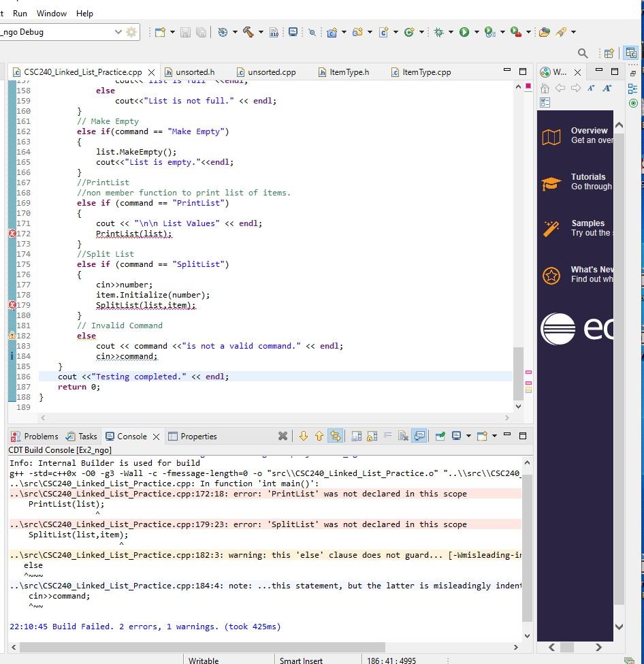Open the Run button dropdown arrow
The width and height of the screenshot is (644, 664).
(477, 31)
